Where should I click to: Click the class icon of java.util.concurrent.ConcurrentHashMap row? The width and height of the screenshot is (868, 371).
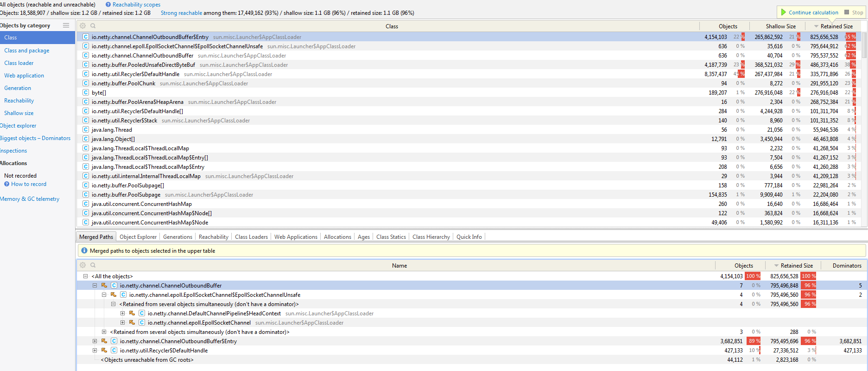pyautogui.click(x=86, y=204)
